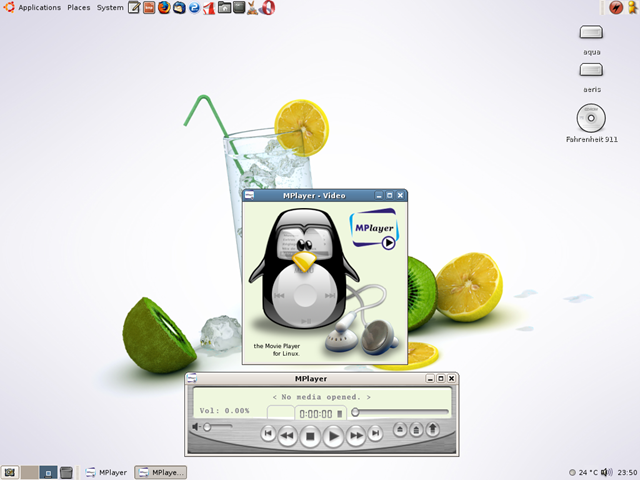
Task: Close the MPlayer - Video window
Action: tap(400, 196)
